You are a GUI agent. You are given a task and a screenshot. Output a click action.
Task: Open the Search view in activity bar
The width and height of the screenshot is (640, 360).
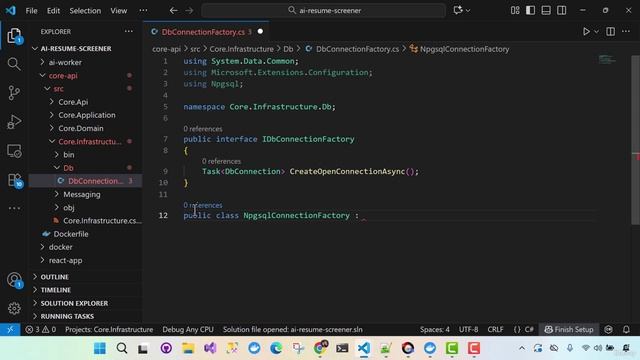[x=14, y=64]
